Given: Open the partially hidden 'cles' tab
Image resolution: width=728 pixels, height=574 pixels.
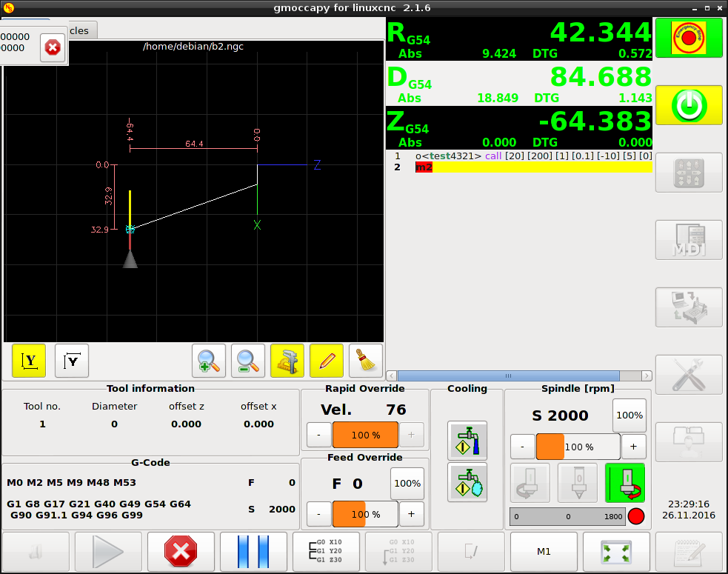Looking at the screenshot, I should pyautogui.click(x=82, y=30).
